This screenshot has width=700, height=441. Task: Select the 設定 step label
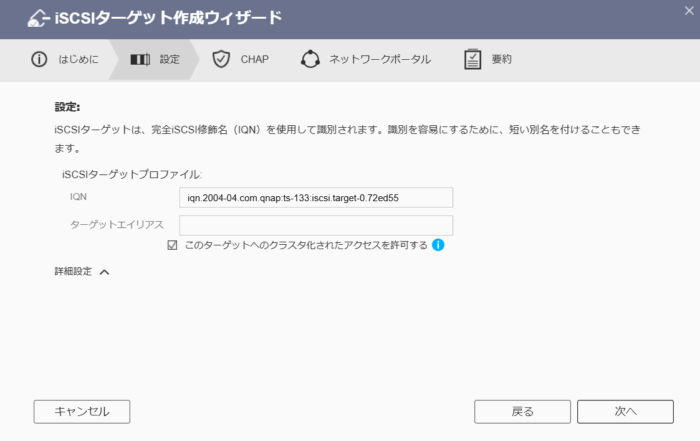click(x=170, y=60)
